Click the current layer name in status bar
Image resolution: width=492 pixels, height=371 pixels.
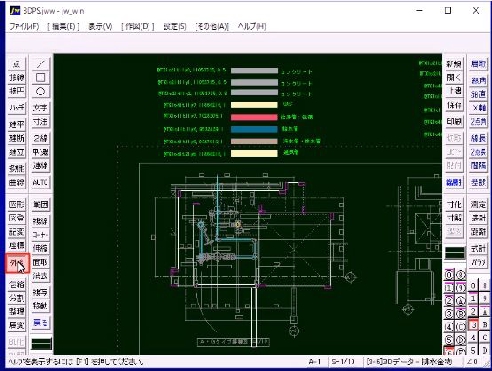(409, 362)
